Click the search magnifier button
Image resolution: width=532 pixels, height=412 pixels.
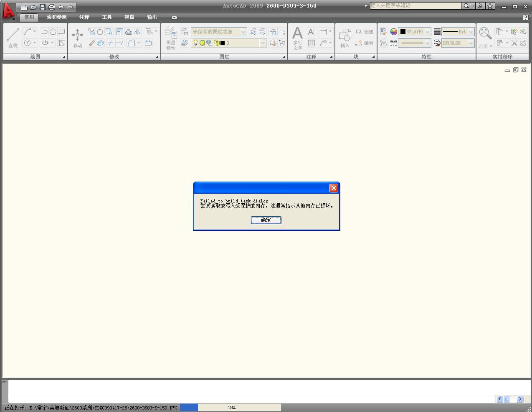click(466, 6)
